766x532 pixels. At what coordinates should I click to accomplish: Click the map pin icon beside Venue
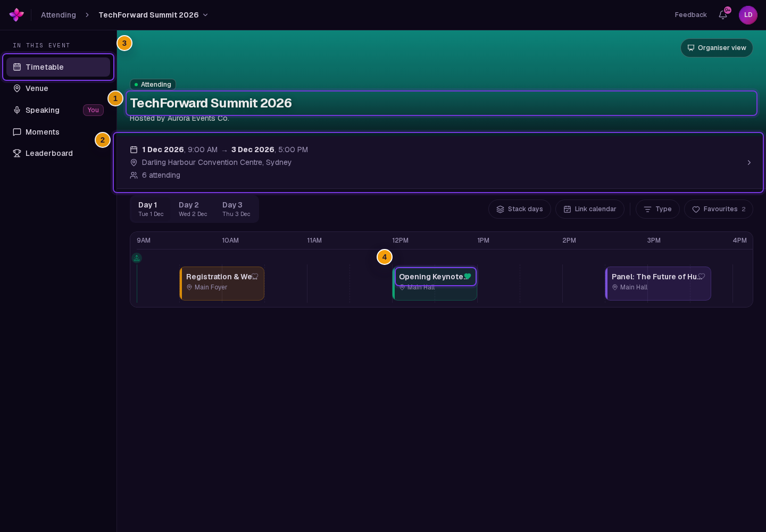coord(17,88)
